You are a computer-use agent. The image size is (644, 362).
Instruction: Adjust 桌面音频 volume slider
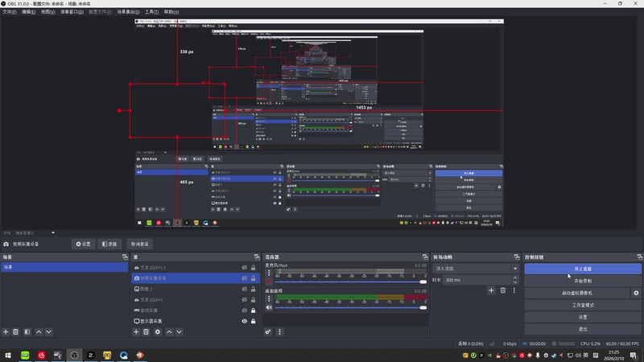click(x=351, y=307)
